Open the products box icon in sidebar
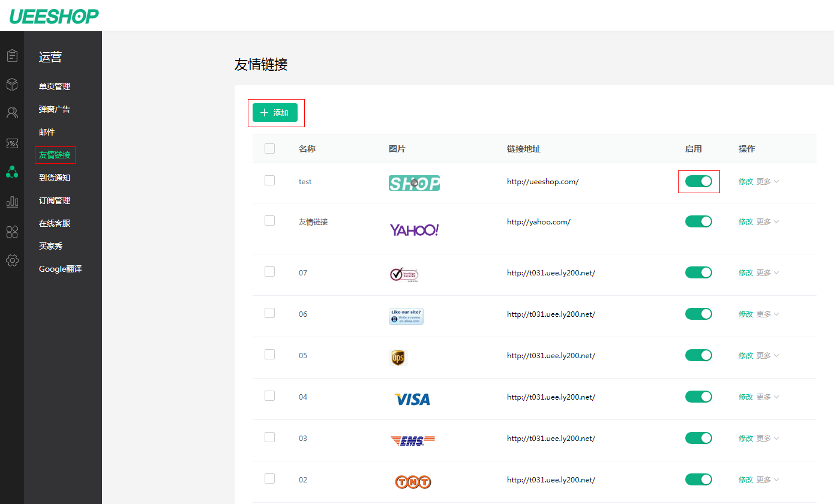The image size is (834, 504). pyautogui.click(x=12, y=85)
